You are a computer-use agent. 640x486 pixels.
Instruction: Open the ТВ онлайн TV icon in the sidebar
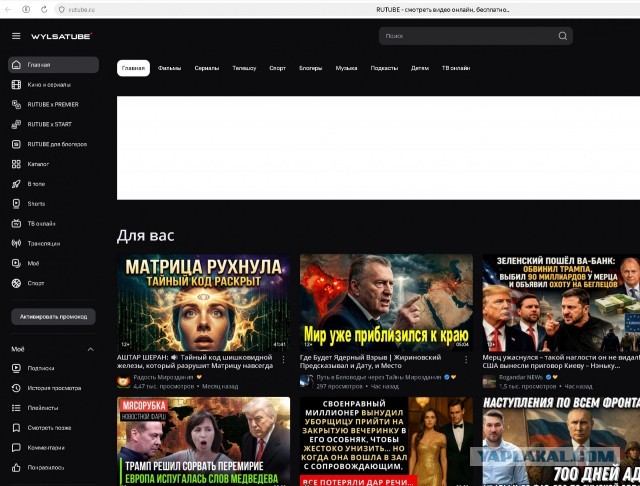(16, 224)
